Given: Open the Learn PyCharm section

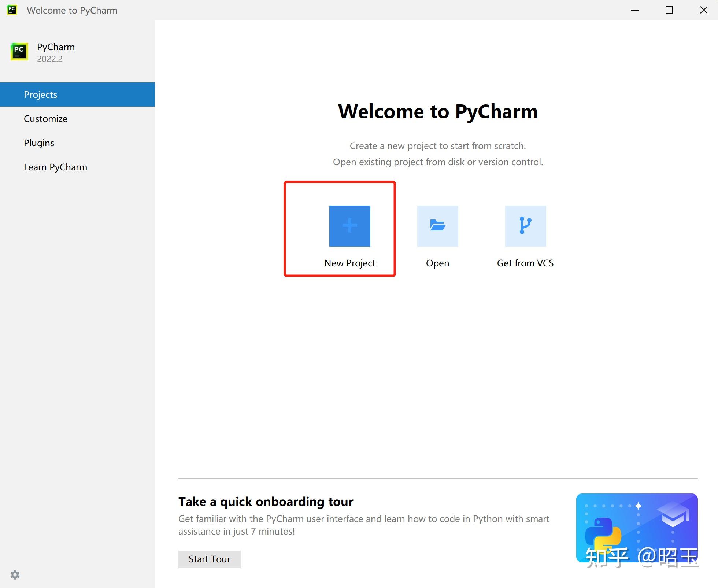Looking at the screenshot, I should pos(56,167).
